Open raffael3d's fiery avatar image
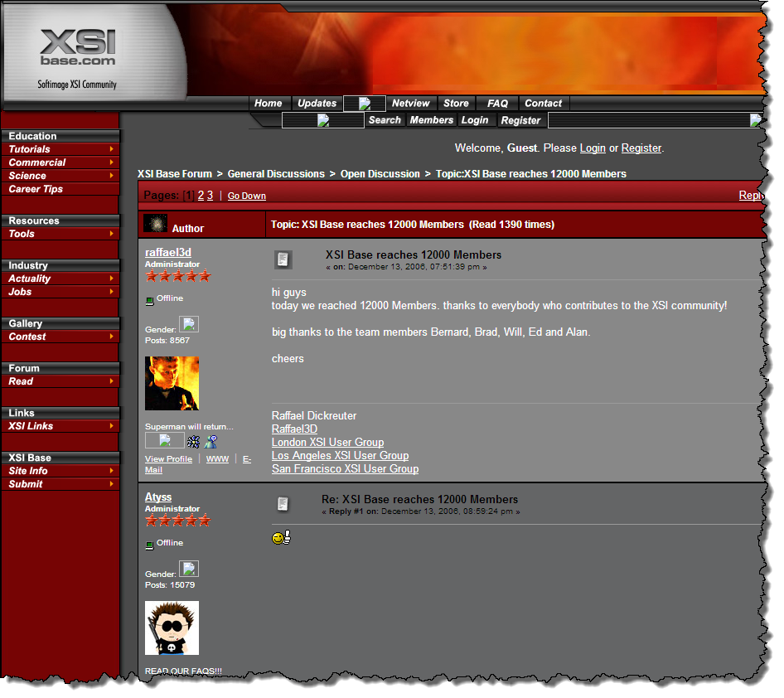784x698 pixels. pyautogui.click(x=172, y=383)
